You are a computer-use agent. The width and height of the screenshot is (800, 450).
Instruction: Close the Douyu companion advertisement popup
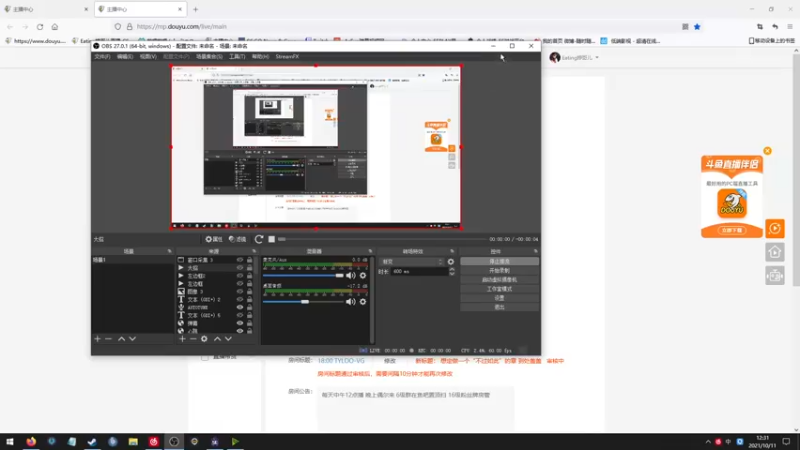[767, 151]
